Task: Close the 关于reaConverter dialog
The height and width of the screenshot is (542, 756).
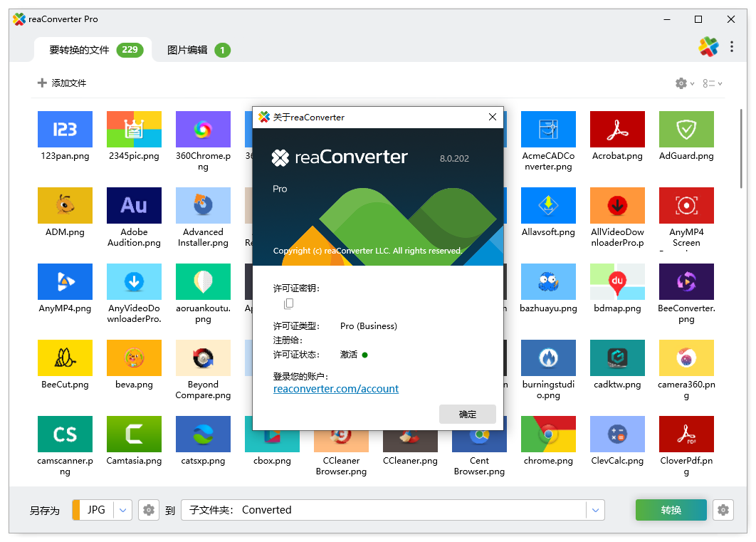Action: pyautogui.click(x=492, y=118)
